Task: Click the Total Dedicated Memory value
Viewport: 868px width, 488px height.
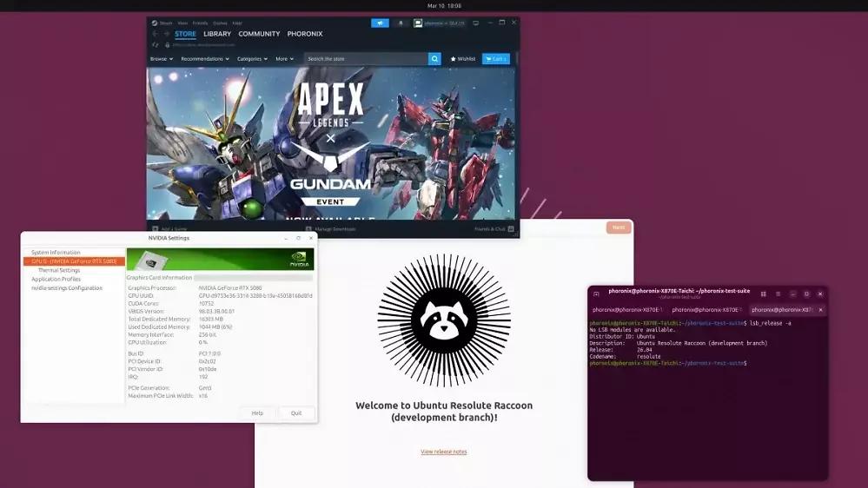Action: (211, 319)
